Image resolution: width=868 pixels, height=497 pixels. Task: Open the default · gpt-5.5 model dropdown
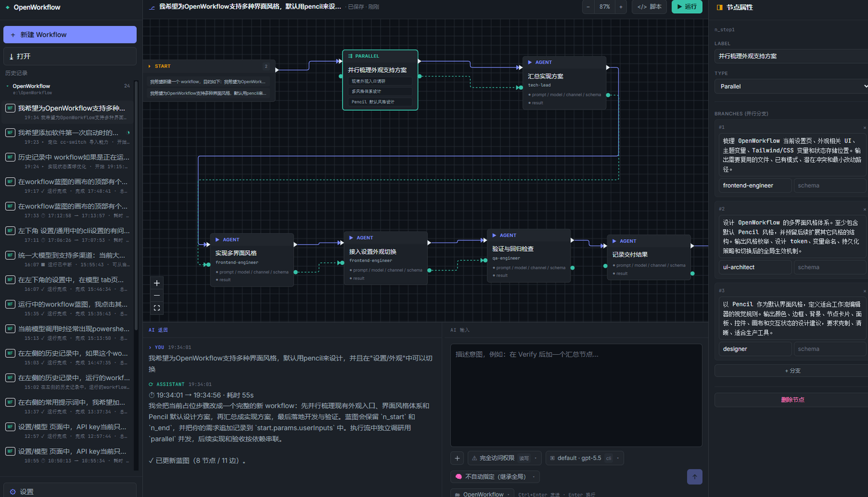pyautogui.click(x=585, y=458)
